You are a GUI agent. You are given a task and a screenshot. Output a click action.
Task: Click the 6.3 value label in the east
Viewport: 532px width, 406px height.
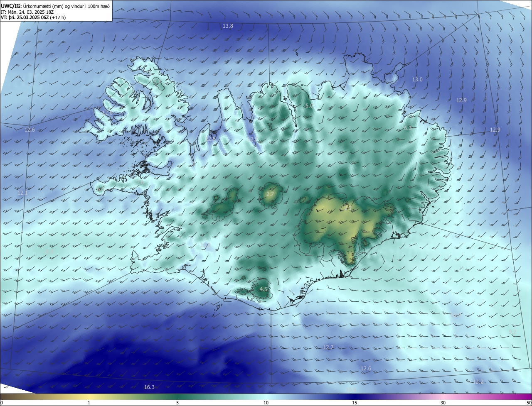pyautogui.click(x=408, y=128)
